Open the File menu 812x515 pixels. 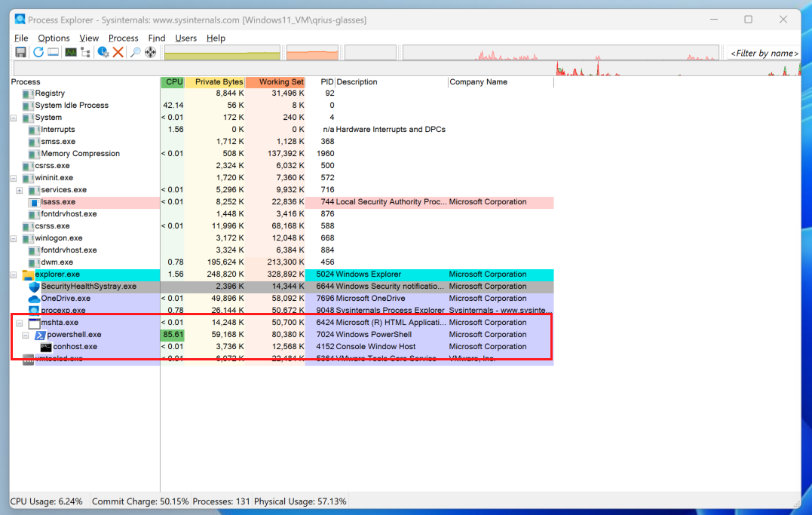click(21, 38)
